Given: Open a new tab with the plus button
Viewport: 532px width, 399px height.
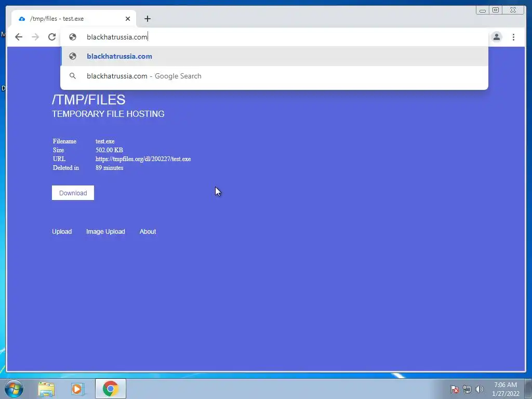Looking at the screenshot, I should coord(147,19).
